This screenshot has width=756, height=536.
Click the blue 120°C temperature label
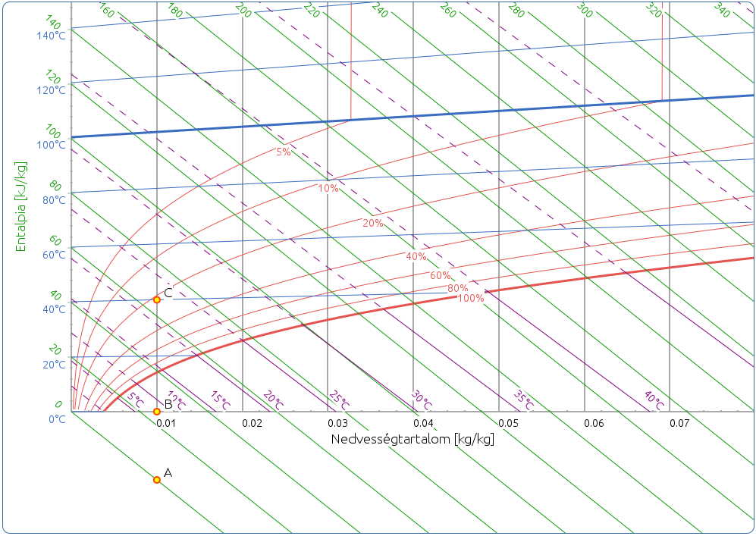point(51,90)
